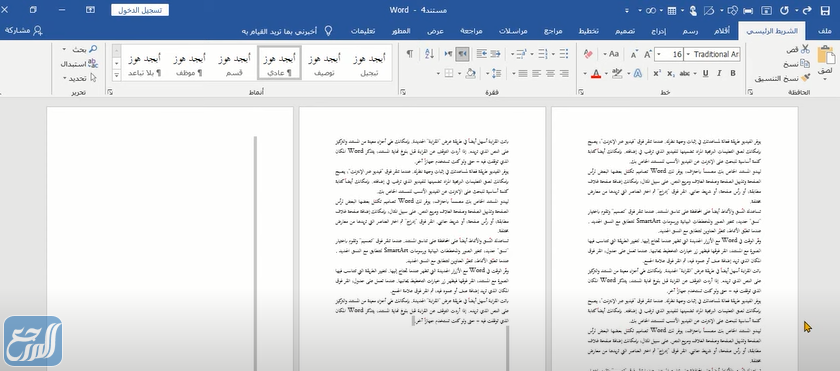This screenshot has width=840, height=371.
Task: Decrease indent in paragraph group
Action: [496, 54]
